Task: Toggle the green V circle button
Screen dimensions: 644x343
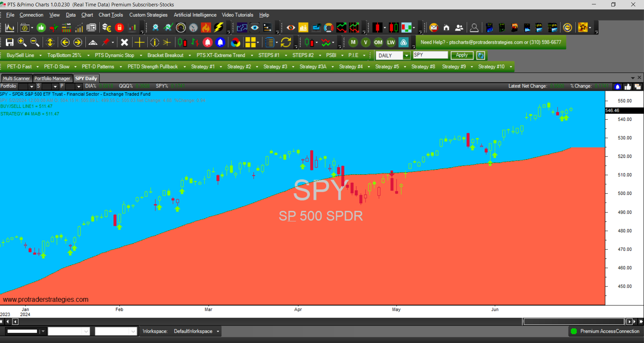Action: click(366, 42)
